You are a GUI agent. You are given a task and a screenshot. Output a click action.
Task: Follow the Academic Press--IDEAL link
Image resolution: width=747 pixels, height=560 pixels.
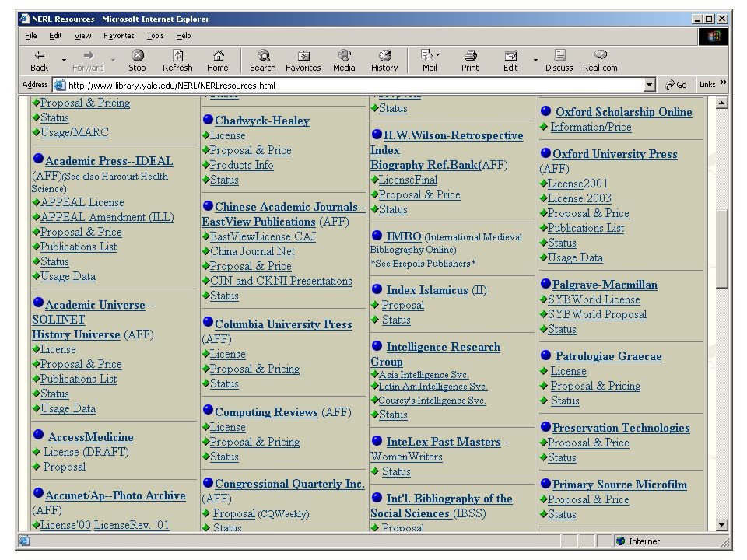pyautogui.click(x=109, y=161)
